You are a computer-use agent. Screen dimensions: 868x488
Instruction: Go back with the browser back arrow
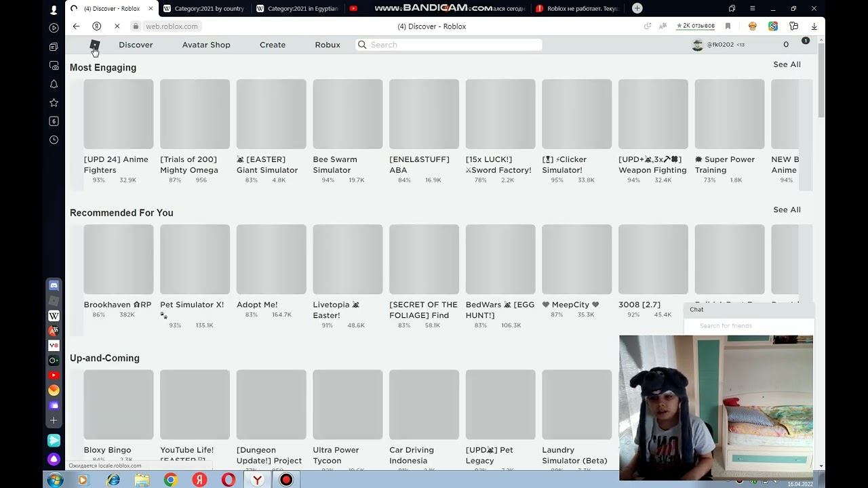(x=76, y=26)
